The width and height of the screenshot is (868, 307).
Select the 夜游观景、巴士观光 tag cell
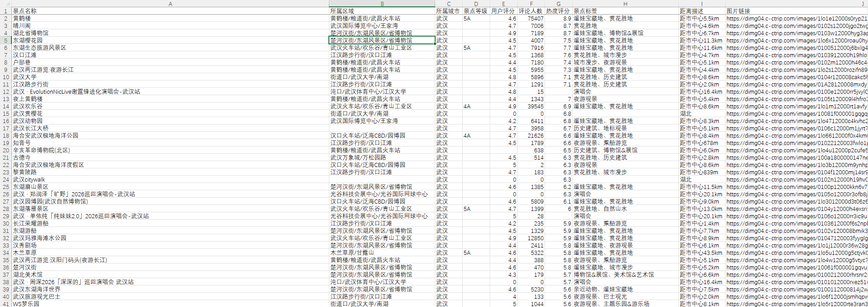625,296
